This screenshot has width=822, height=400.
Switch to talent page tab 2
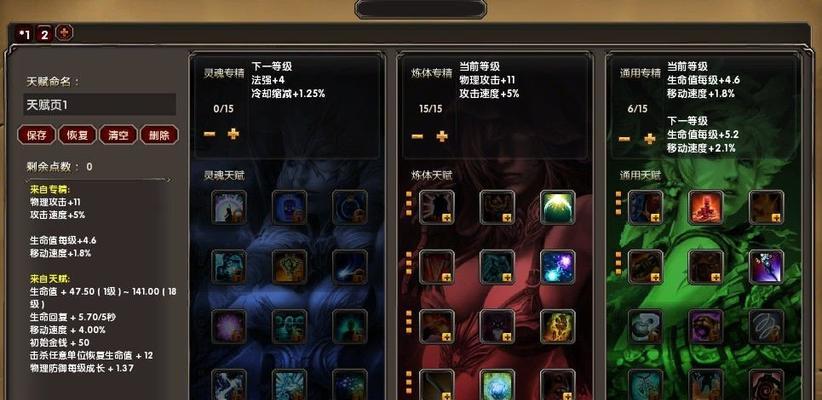tap(45, 34)
